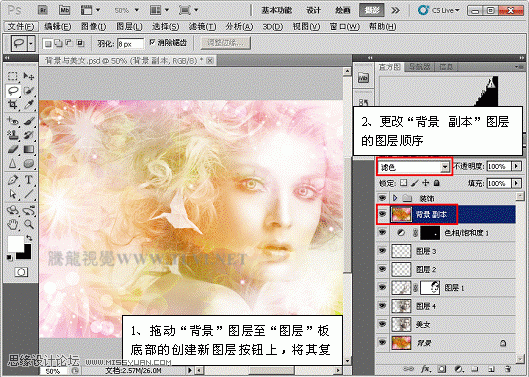Open the tool preset picker arrow
The height and width of the screenshot is (377, 529).
coord(31,44)
